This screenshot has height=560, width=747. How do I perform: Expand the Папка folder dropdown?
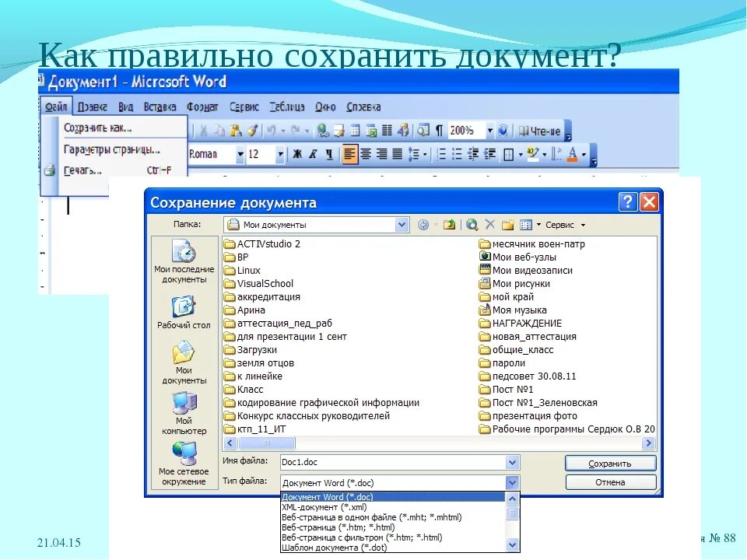tap(402, 224)
